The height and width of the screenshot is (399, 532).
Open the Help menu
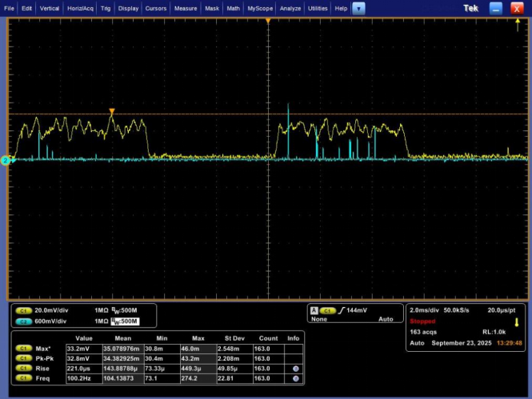341,9
